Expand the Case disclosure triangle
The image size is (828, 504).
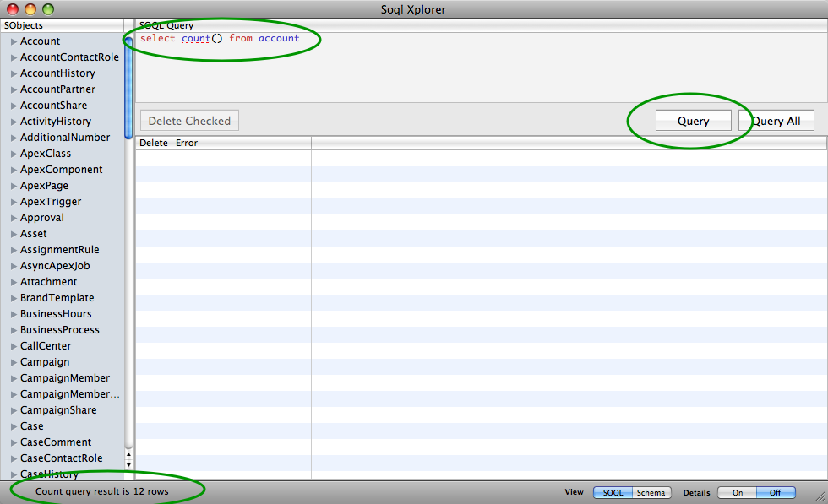[14, 426]
